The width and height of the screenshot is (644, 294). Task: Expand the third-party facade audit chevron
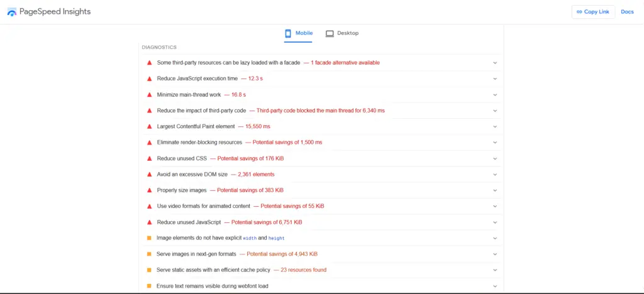pos(495,63)
